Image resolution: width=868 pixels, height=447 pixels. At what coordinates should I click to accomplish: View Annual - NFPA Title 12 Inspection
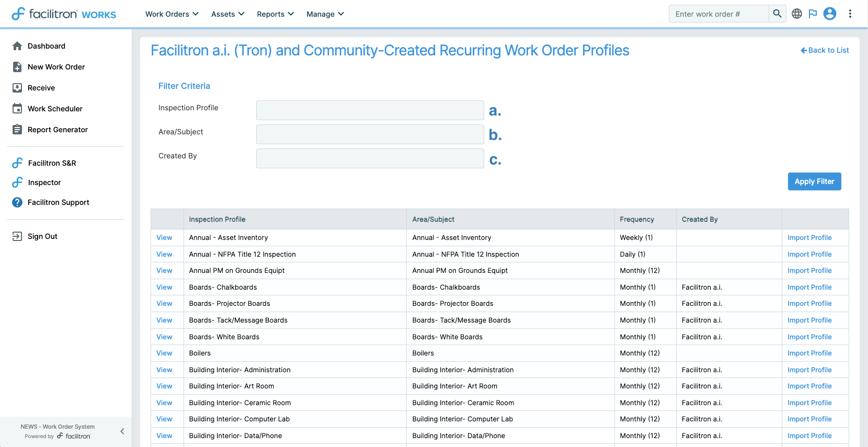(x=164, y=254)
